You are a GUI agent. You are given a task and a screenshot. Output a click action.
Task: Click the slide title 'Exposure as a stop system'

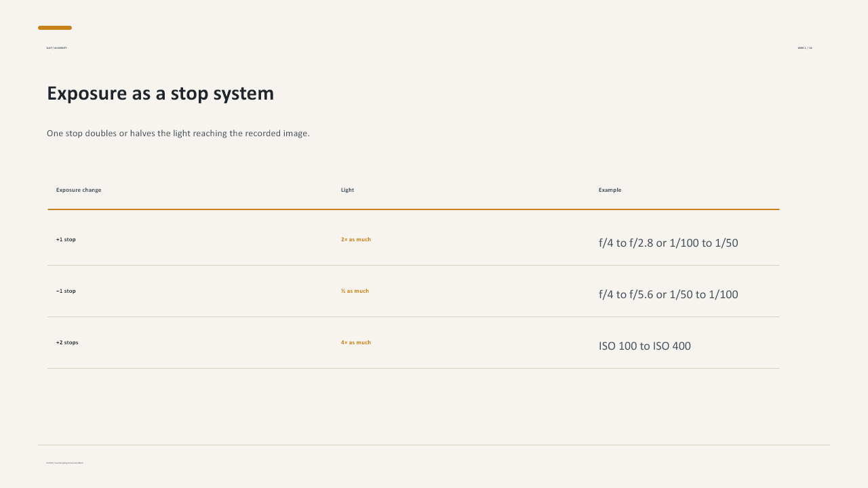click(x=160, y=94)
